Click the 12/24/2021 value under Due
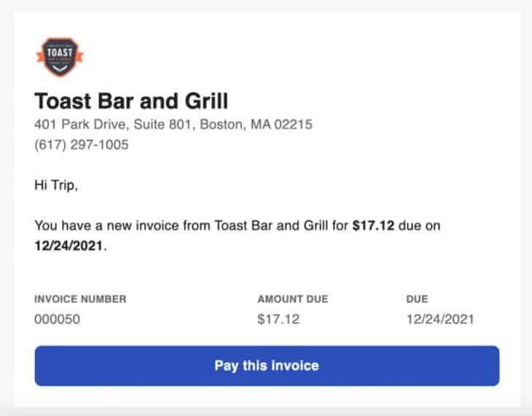This screenshot has height=416, width=532. (x=440, y=319)
